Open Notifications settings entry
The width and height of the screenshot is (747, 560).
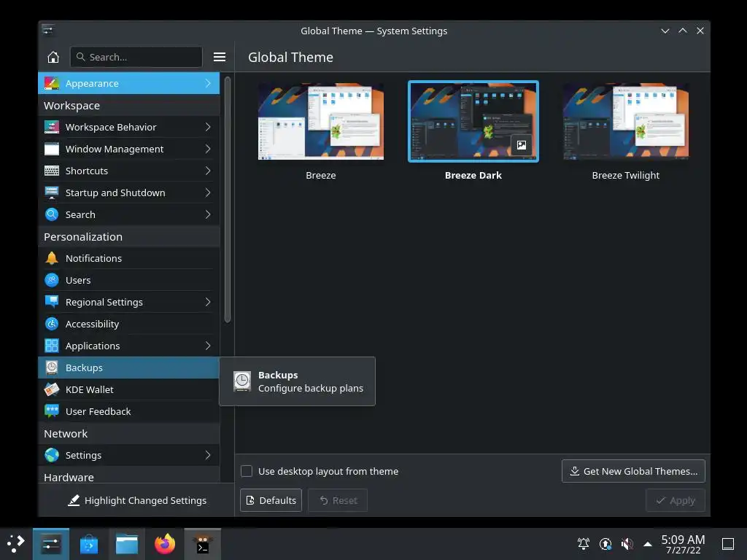coord(128,258)
